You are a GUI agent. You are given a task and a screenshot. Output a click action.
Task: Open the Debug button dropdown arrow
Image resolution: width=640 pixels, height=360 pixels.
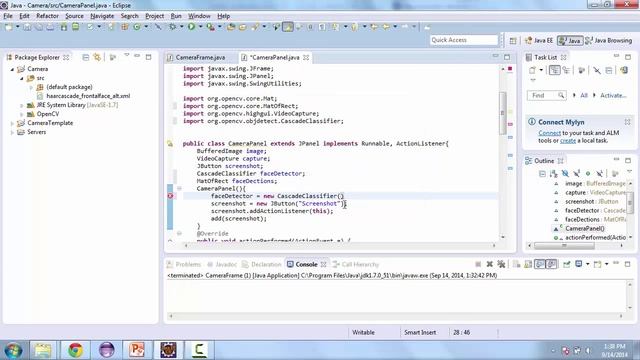(x=182, y=27)
